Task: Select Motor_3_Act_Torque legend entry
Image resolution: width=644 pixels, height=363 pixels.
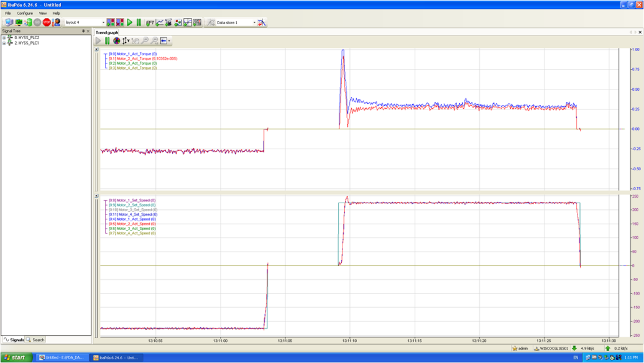Action: click(x=132, y=63)
